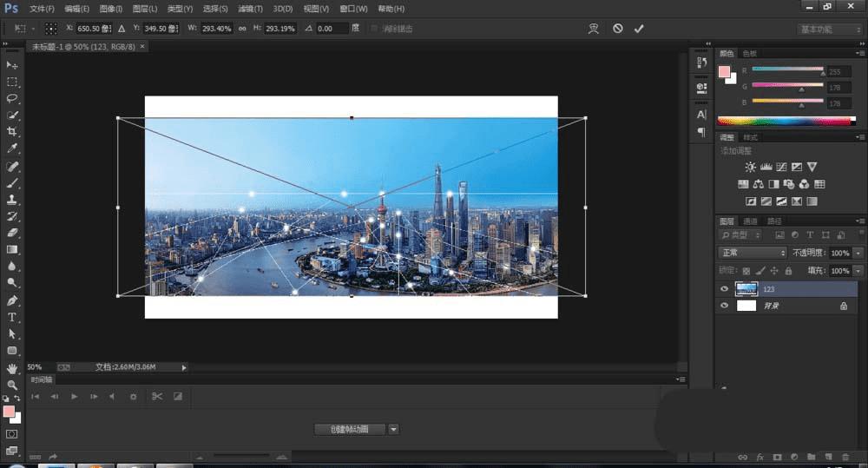868x468 pixels.
Task: Select the Horizontal Type tool
Action: pos(12,317)
